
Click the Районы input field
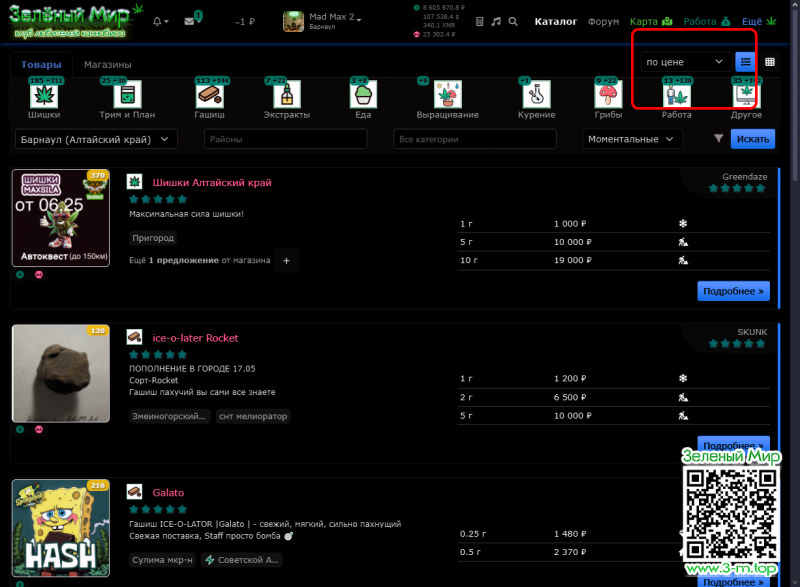293,139
